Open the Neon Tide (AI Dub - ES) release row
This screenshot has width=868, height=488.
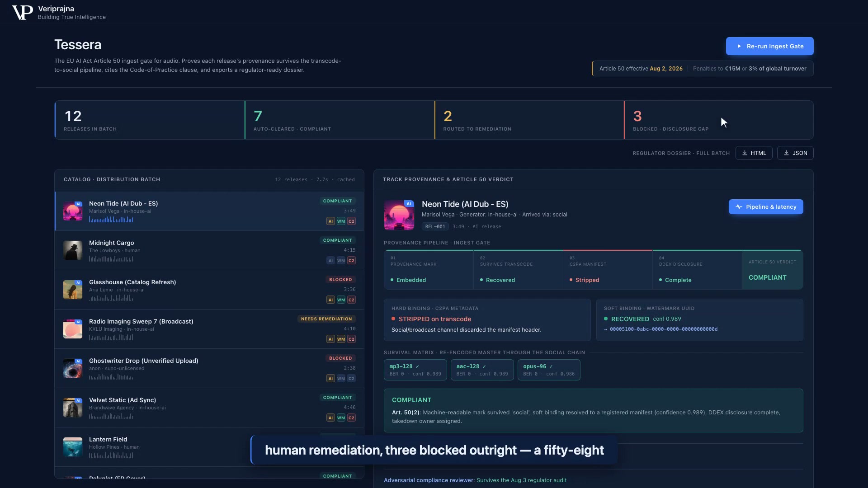click(x=209, y=211)
